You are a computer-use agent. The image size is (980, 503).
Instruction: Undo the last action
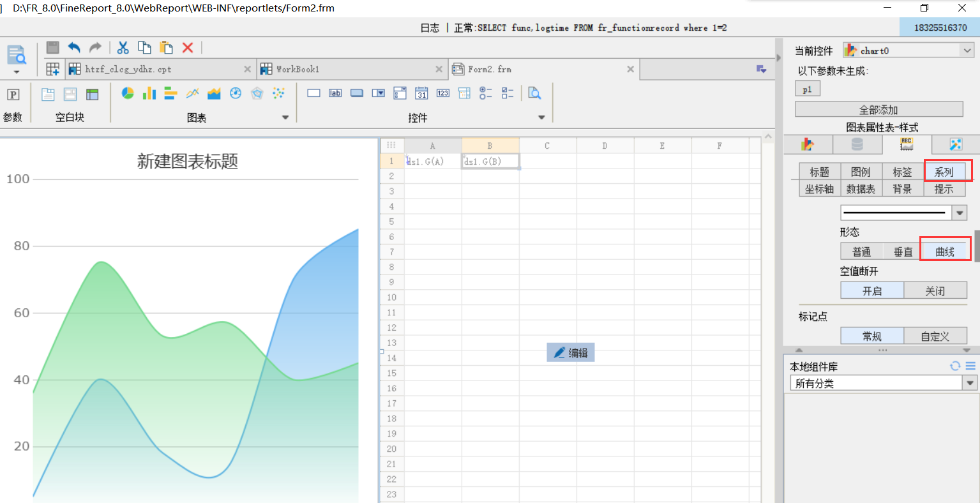[x=74, y=47]
